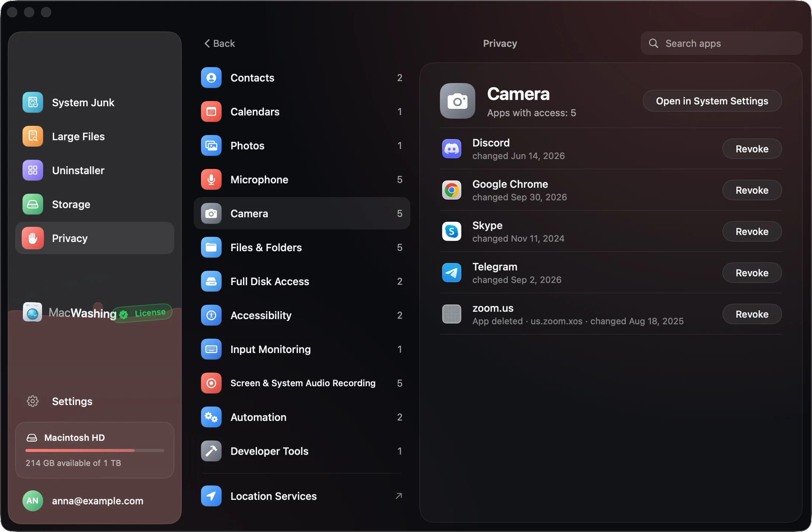Click the anna@example.com account label
The height and width of the screenshot is (532, 812).
pos(98,501)
